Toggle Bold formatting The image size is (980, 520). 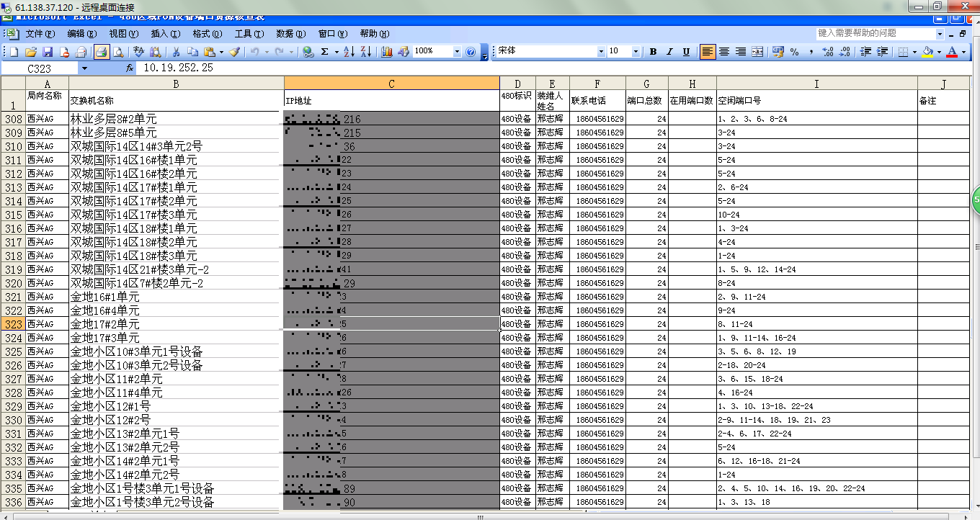tap(653, 52)
